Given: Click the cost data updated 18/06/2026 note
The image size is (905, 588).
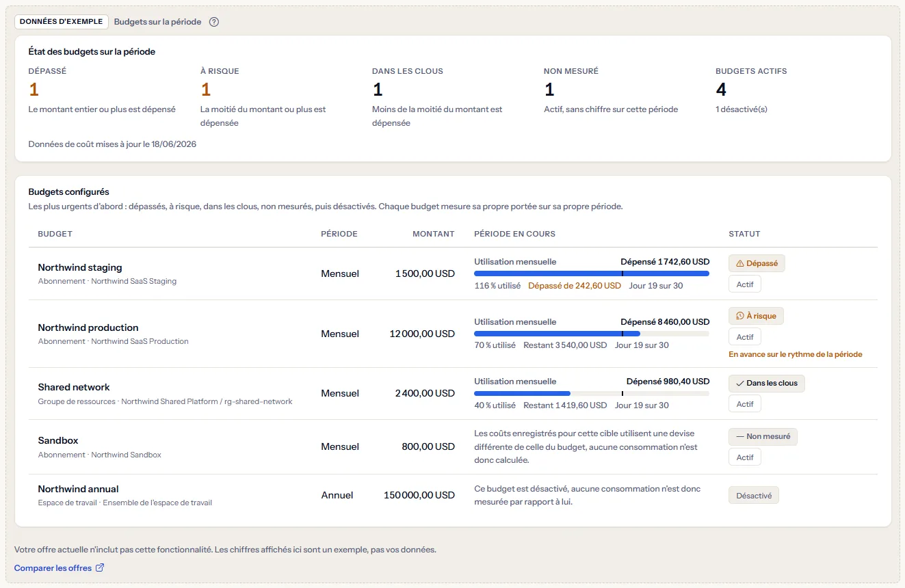Looking at the screenshot, I should [112, 144].
